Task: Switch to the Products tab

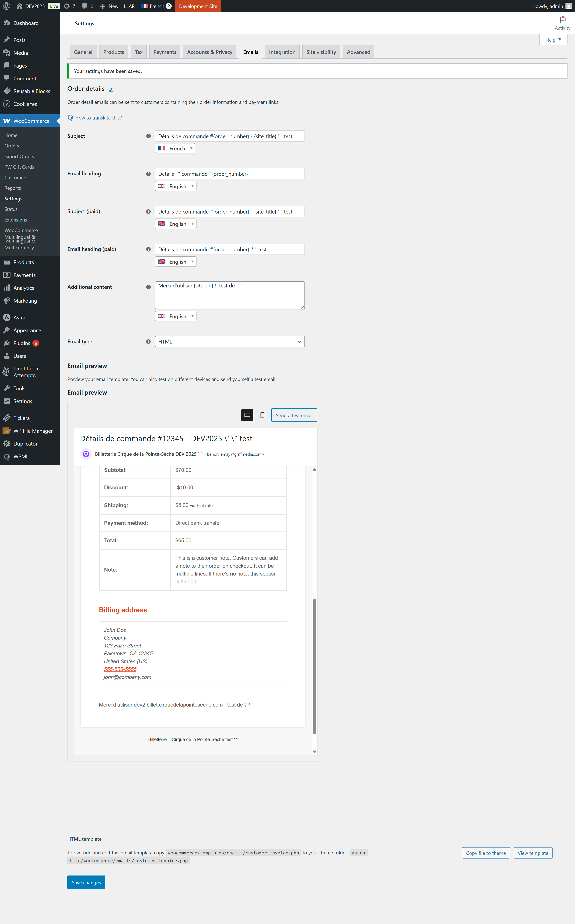Action: point(114,52)
